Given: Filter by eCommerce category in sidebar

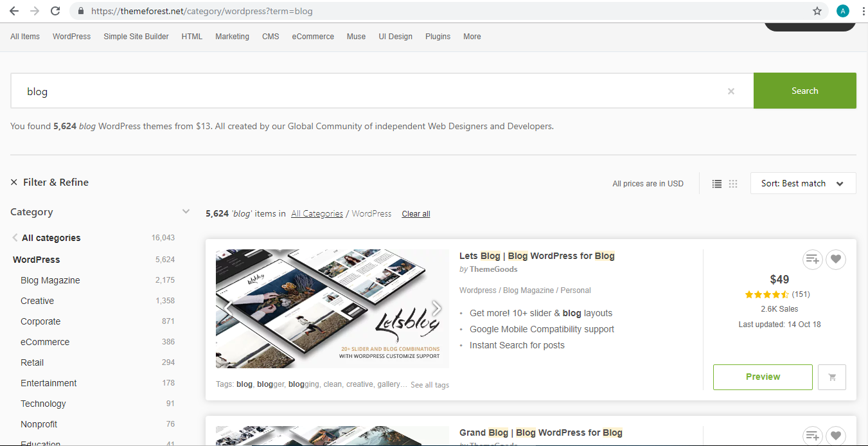Looking at the screenshot, I should (45, 342).
